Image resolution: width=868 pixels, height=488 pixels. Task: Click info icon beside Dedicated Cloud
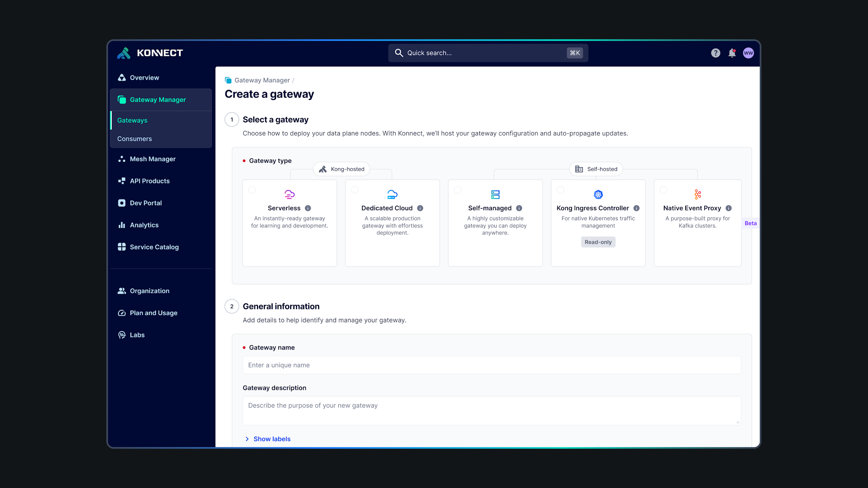[x=420, y=208]
